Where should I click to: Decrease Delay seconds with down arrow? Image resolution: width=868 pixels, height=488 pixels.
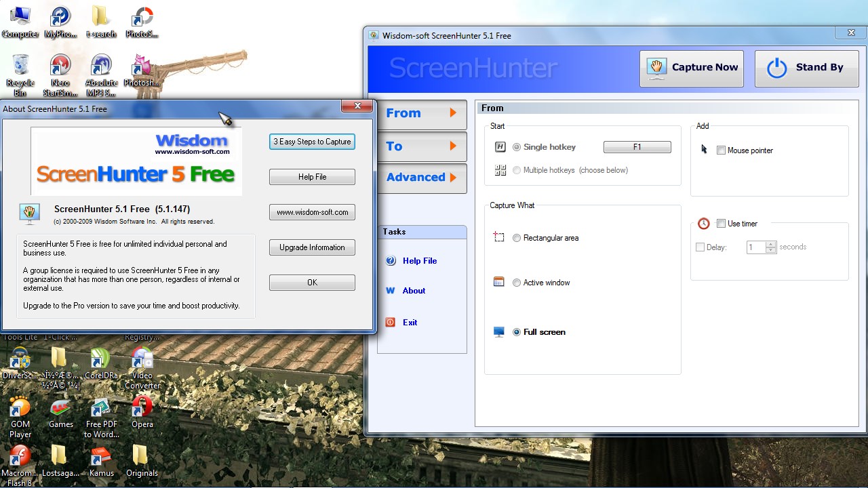tap(771, 251)
